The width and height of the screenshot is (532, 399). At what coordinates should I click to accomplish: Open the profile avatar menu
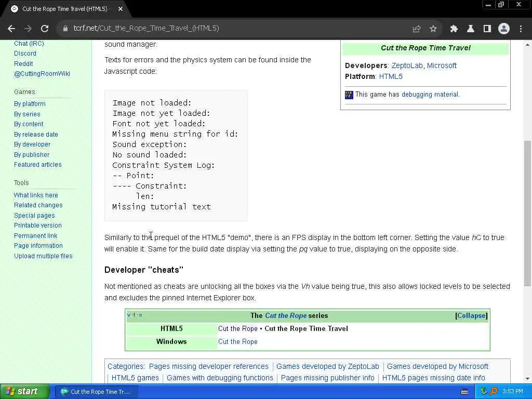504,29
